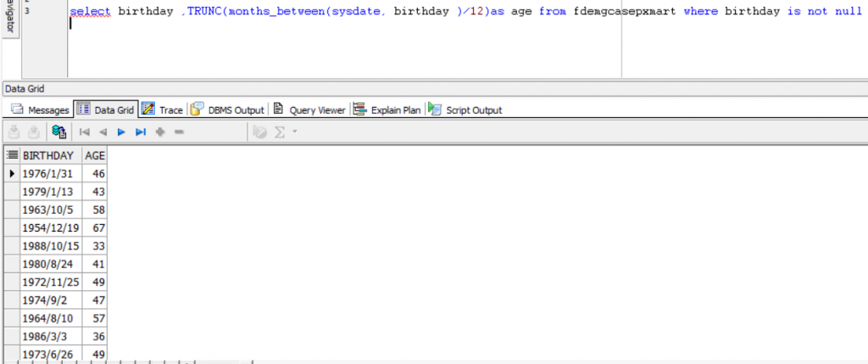Click the Data Grid panel title bar

click(434, 89)
